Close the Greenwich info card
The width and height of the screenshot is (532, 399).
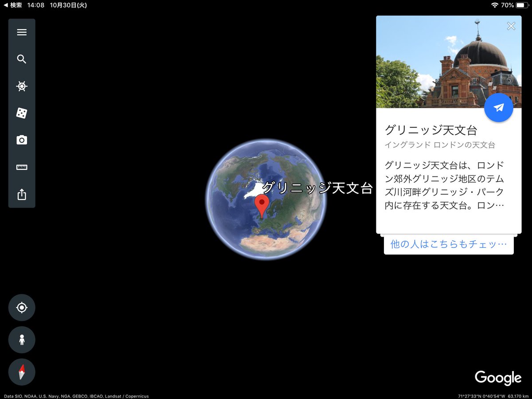click(511, 26)
